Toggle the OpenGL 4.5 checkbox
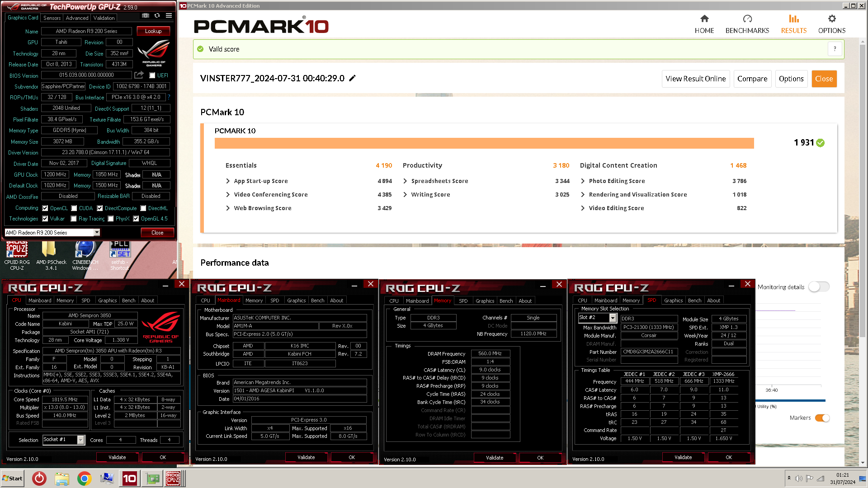The width and height of the screenshot is (868, 488). coord(136,219)
